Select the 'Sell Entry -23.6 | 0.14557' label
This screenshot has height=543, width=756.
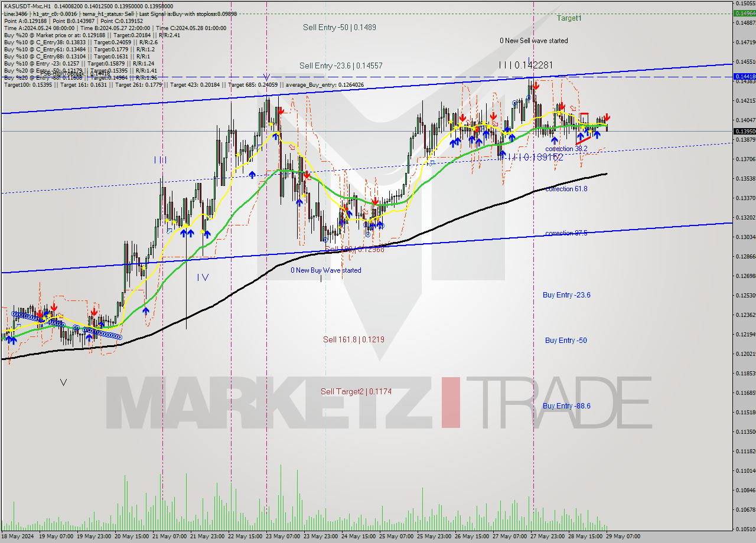coord(341,66)
